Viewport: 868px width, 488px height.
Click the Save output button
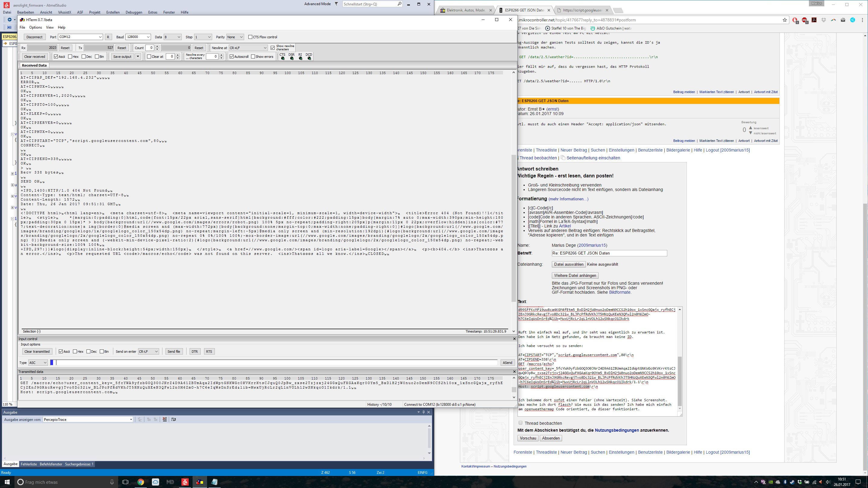pos(122,57)
